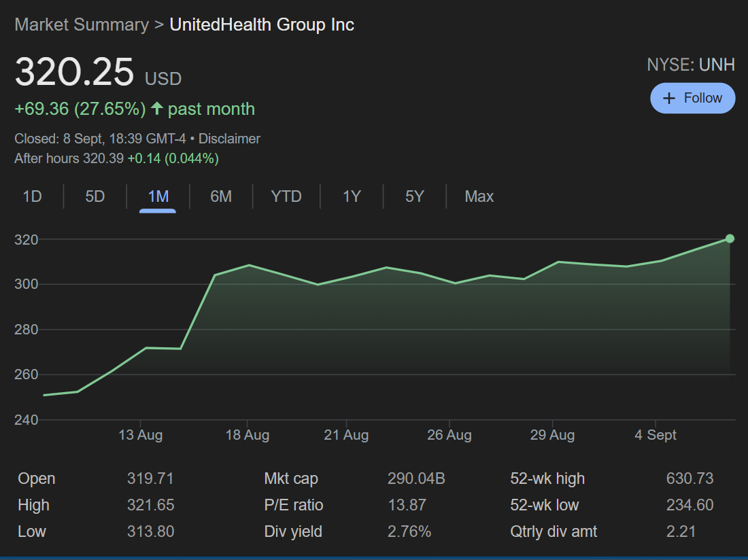Click the green up arrow icon
Screen dimensions: 748x560
(157, 108)
